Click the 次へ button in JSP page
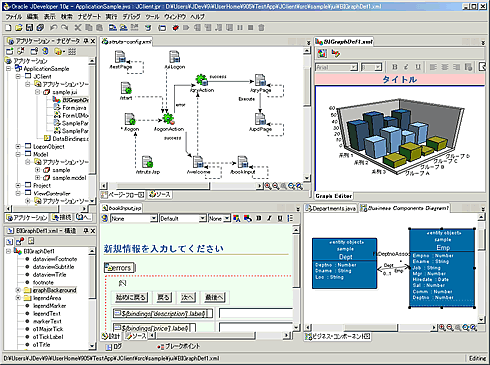 click(187, 297)
